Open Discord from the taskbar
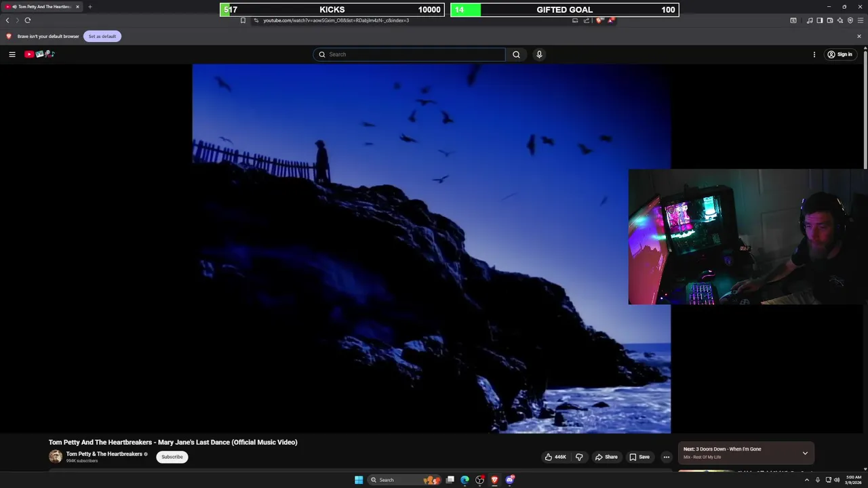Image resolution: width=868 pixels, height=488 pixels. point(510,480)
